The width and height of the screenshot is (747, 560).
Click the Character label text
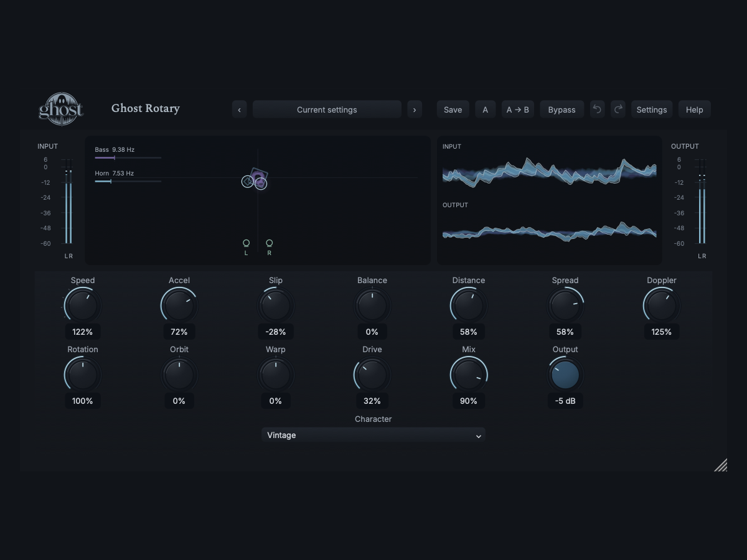point(374,419)
